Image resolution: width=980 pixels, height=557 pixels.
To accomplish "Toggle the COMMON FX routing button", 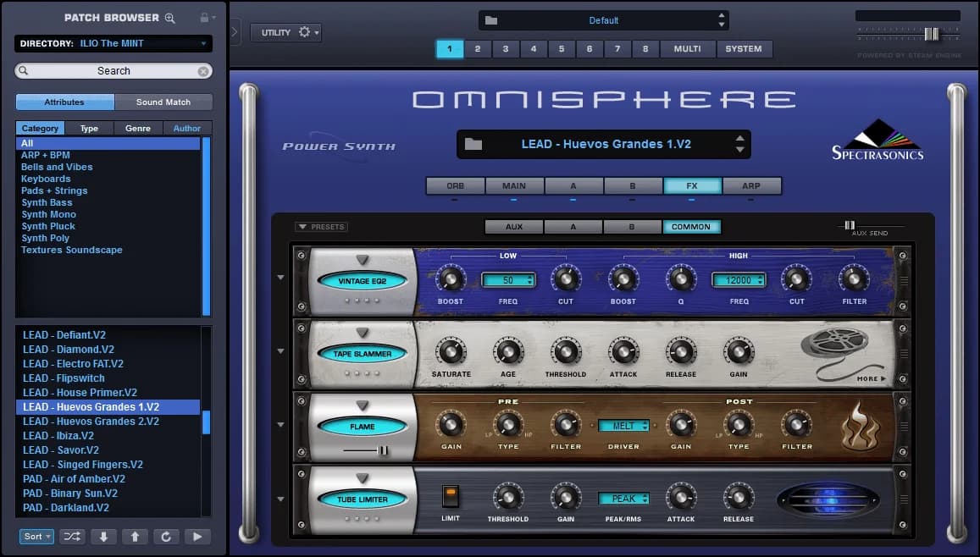I will (x=692, y=226).
